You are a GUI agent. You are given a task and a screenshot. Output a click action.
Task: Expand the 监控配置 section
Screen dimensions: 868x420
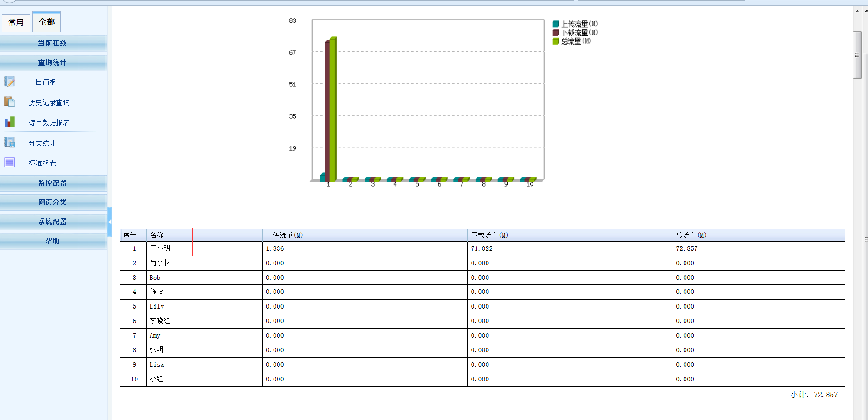(x=53, y=183)
